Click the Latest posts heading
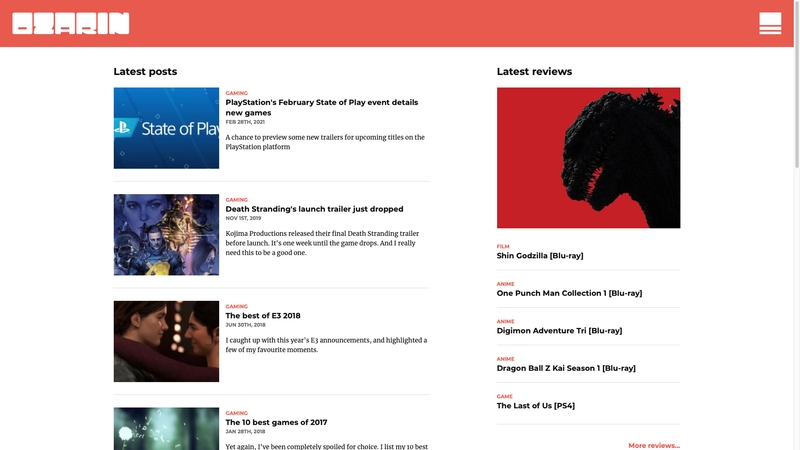Screen dimensions: 800x450 (x=145, y=72)
